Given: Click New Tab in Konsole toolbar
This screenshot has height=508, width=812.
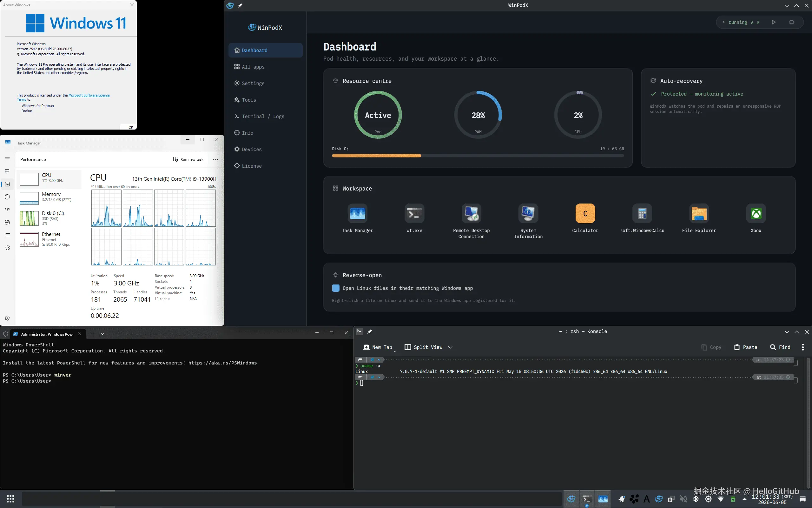Looking at the screenshot, I should (378, 347).
